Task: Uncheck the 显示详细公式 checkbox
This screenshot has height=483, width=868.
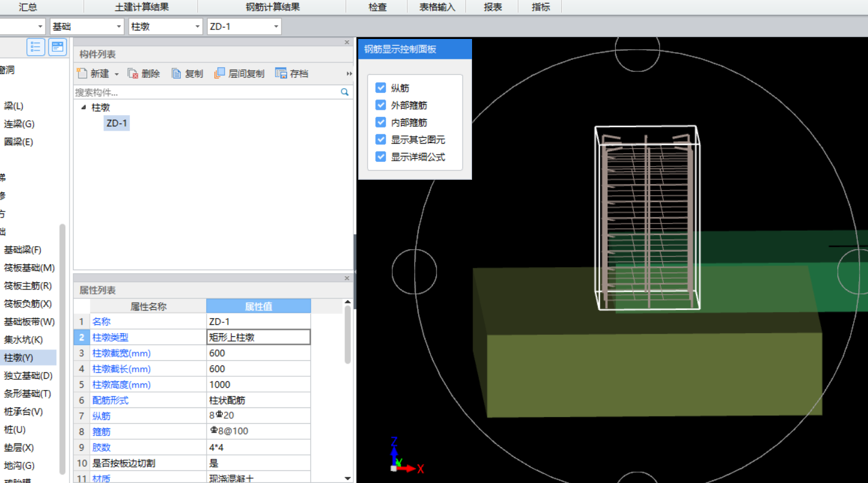Action: 380,157
